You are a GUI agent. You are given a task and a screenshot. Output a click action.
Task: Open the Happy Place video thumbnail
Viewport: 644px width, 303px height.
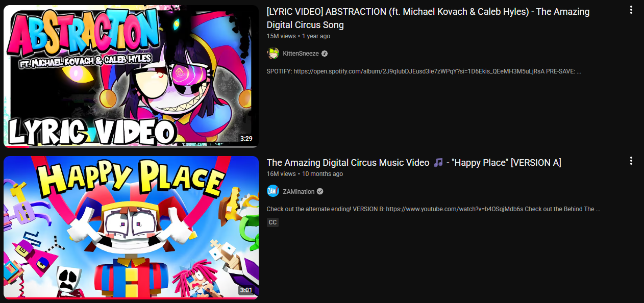131,228
